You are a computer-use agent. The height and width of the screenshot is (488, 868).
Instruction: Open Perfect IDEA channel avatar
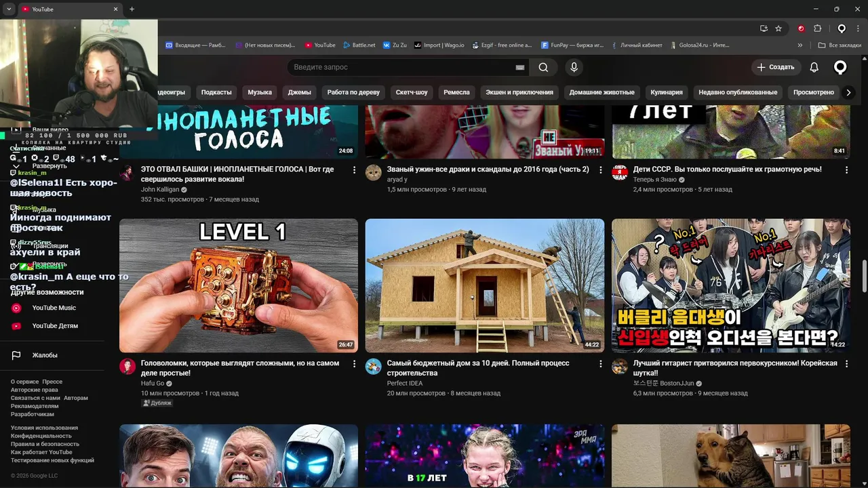373,367
